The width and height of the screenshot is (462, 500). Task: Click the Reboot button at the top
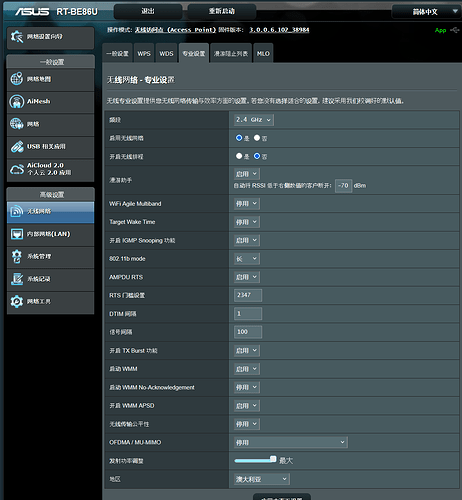click(222, 12)
